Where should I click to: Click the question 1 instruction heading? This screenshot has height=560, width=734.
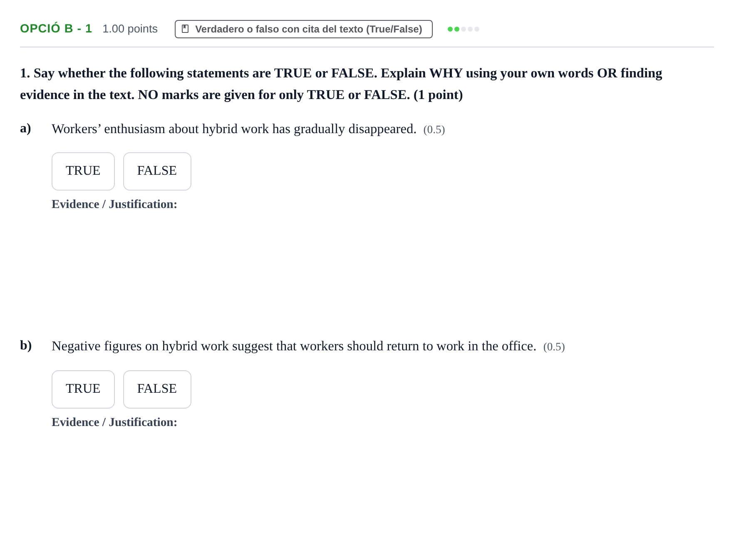(x=341, y=84)
